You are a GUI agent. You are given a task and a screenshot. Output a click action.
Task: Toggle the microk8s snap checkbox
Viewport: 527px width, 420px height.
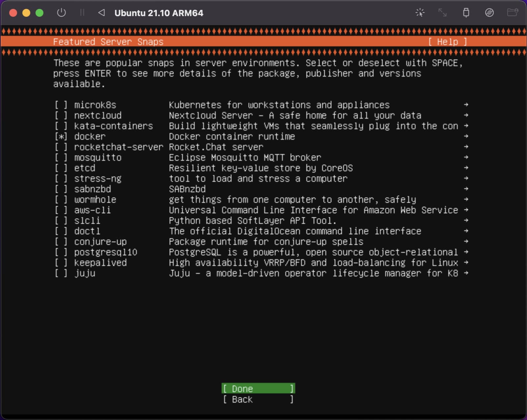[61, 105]
